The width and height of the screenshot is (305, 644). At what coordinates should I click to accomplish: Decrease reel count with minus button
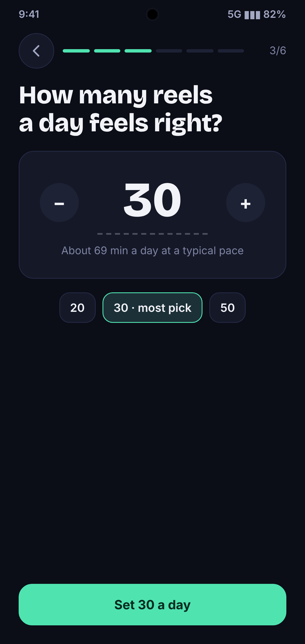click(59, 203)
